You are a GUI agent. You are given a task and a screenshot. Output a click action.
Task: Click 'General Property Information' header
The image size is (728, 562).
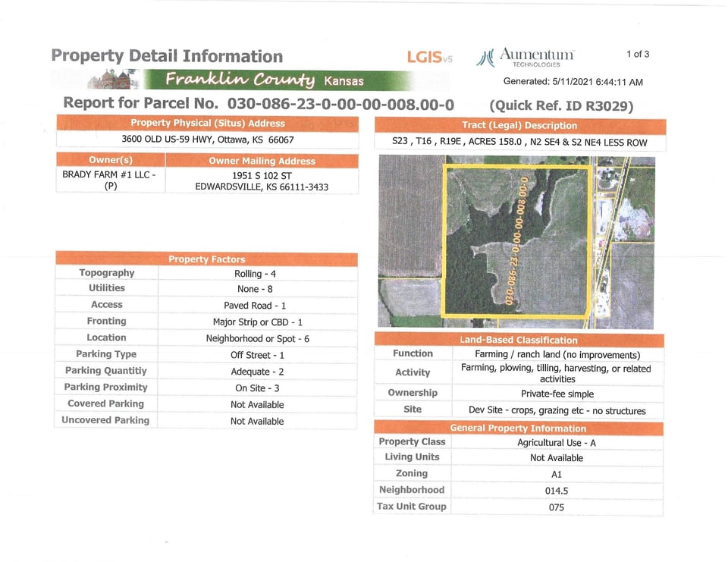pos(518,429)
